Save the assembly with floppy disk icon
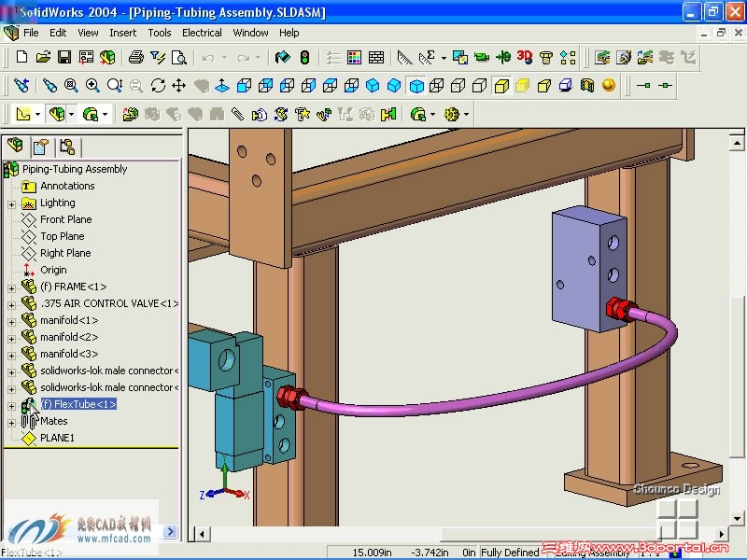Image resolution: width=747 pixels, height=560 pixels. click(x=64, y=57)
